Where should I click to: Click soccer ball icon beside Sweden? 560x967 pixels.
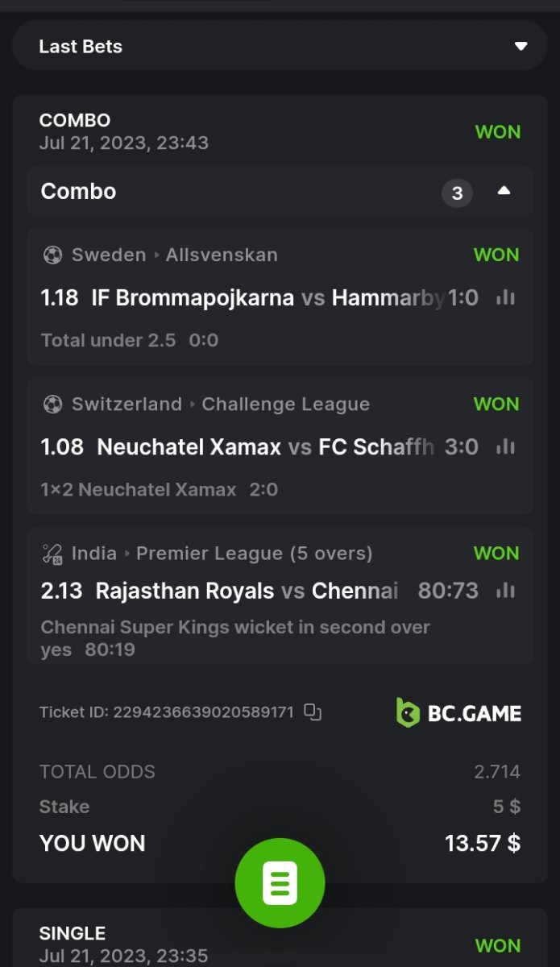52,255
